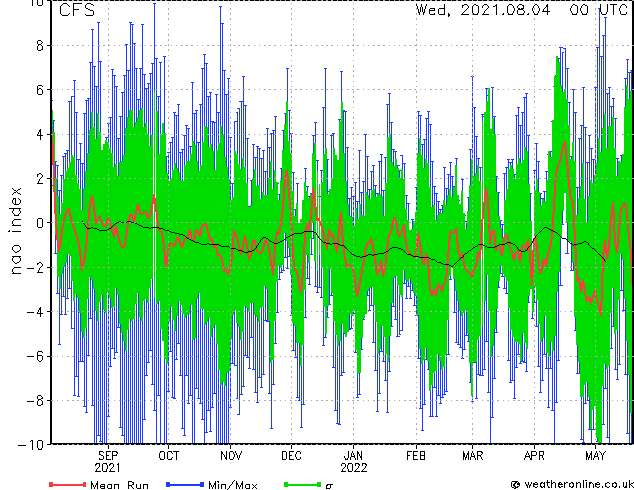Screen dimensions: 634x490
Task: Click the NOV month label
Action: tap(231, 456)
